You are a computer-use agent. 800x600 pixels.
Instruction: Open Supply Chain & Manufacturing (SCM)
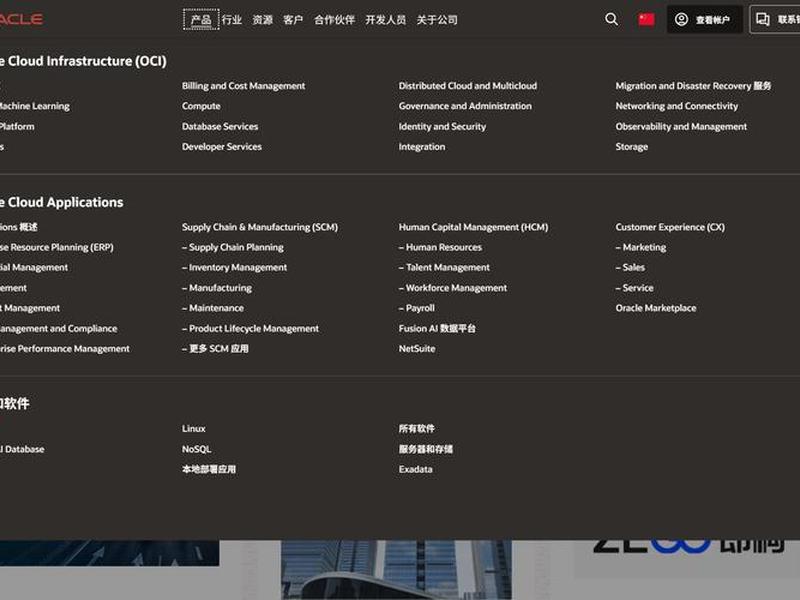pyautogui.click(x=260, y=227)
